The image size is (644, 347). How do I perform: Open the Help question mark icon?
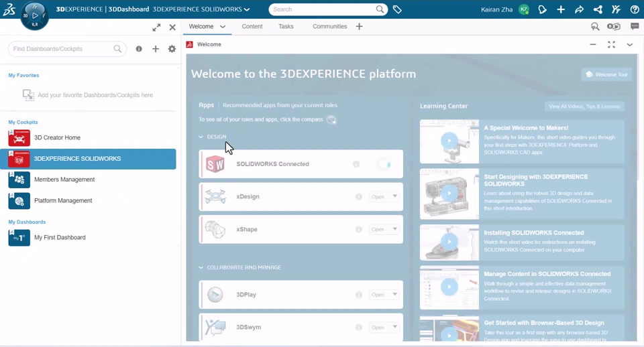pyautogui.click(x=635, y=9)
